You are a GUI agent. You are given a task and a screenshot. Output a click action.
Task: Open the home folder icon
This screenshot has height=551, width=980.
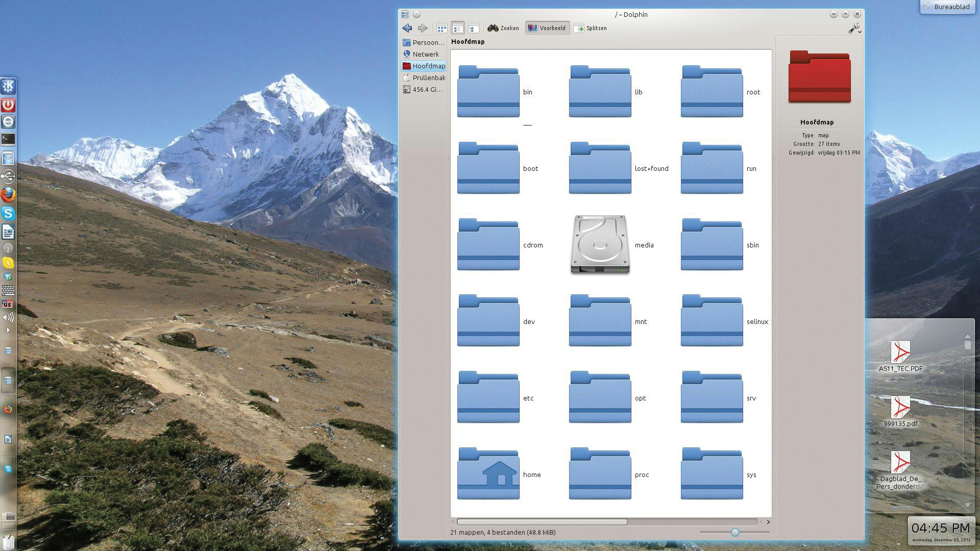tap(488, 473)
